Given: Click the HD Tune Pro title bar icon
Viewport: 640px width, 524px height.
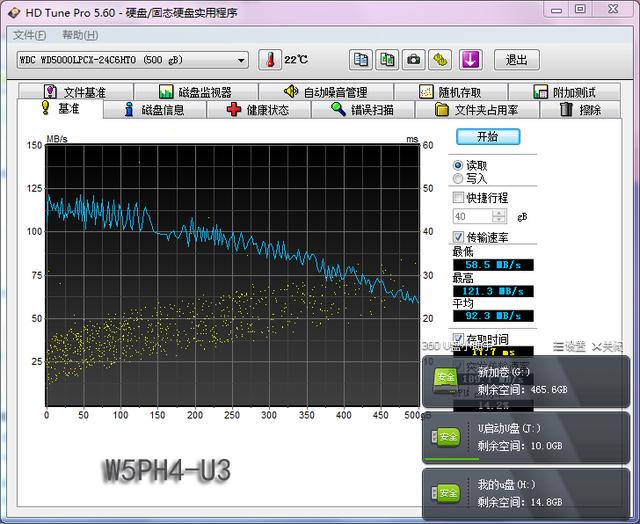Looking at the screenshot, I should [14, 13].
